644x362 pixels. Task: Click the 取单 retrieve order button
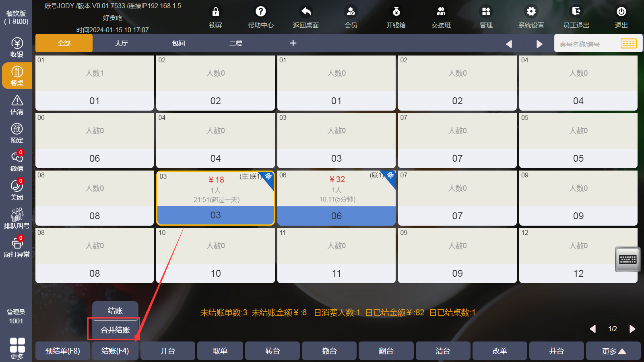pos(220,351)
